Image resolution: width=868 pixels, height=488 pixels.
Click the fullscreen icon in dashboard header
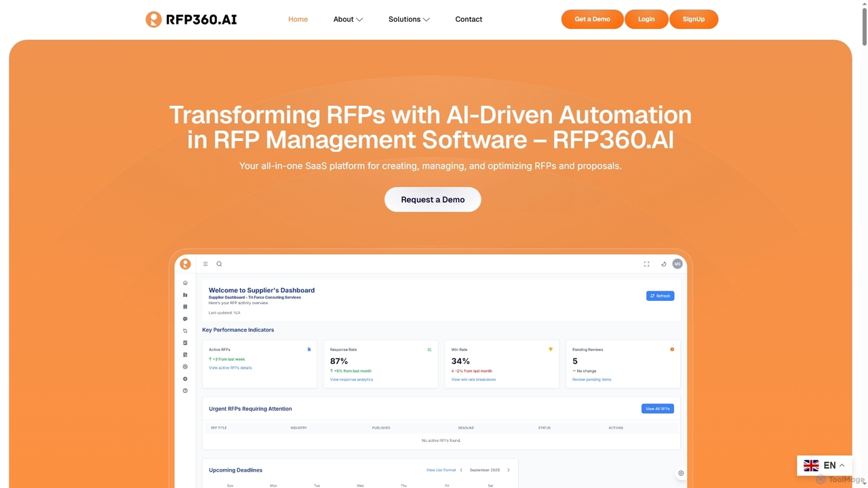tap(646, 264)
